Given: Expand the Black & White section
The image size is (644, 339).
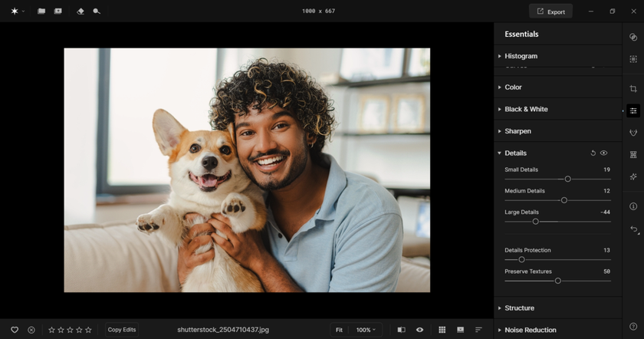Looking at the screenshot, I should point(526,109).
